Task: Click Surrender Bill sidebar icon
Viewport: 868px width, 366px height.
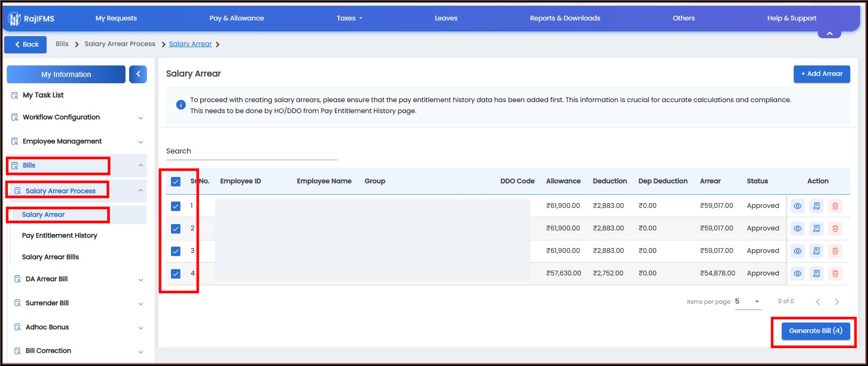Action: click(x=17, y=303)
